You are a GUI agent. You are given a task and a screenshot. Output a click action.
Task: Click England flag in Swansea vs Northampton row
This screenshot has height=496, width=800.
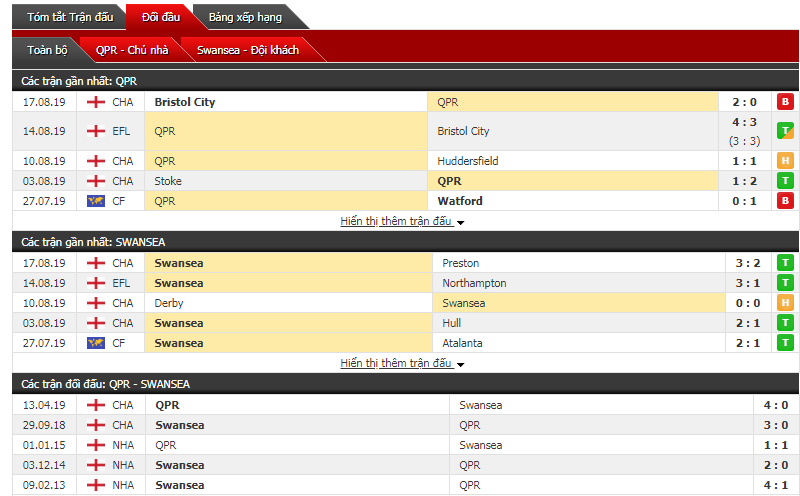click(95, 283)
